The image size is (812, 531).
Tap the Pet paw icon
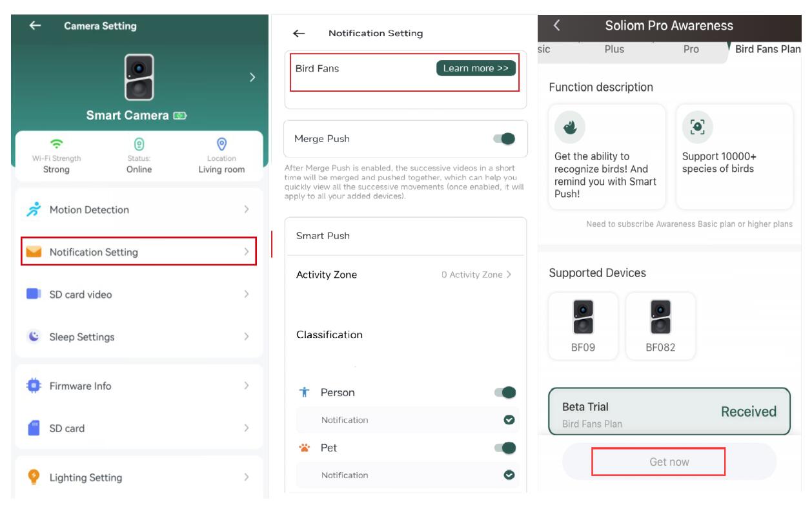coord(305,448)
